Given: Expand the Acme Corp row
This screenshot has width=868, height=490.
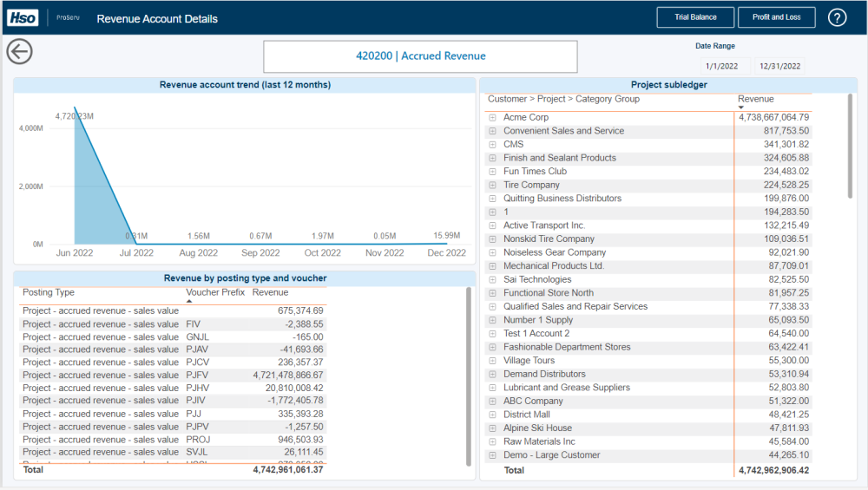Looking at the screenshot, I should pos(492,117).
